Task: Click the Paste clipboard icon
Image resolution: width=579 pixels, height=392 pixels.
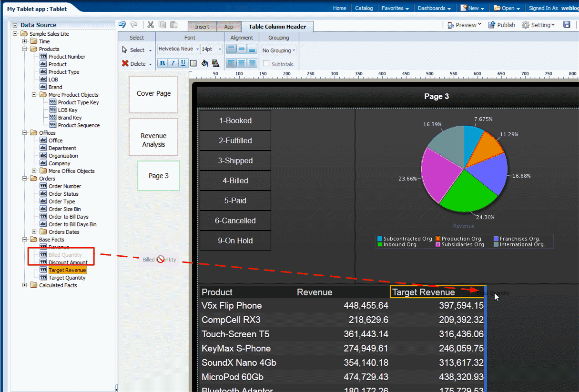Action: [174, 25]
